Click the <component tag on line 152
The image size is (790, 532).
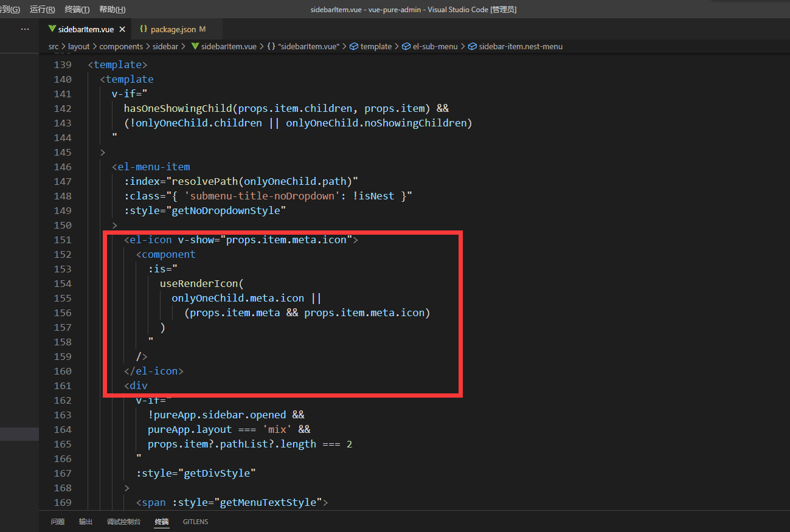(x=166, y=254)
